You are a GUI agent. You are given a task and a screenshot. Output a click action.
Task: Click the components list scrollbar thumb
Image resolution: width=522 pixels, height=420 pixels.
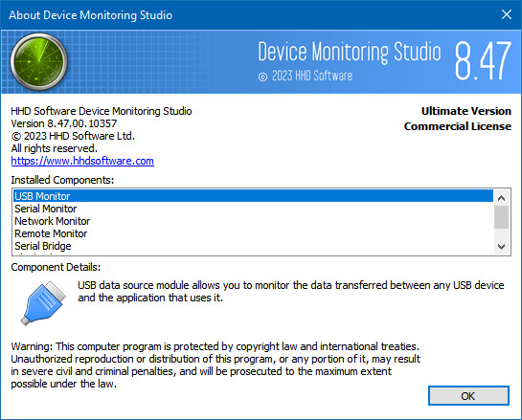[x=501, y=217]
